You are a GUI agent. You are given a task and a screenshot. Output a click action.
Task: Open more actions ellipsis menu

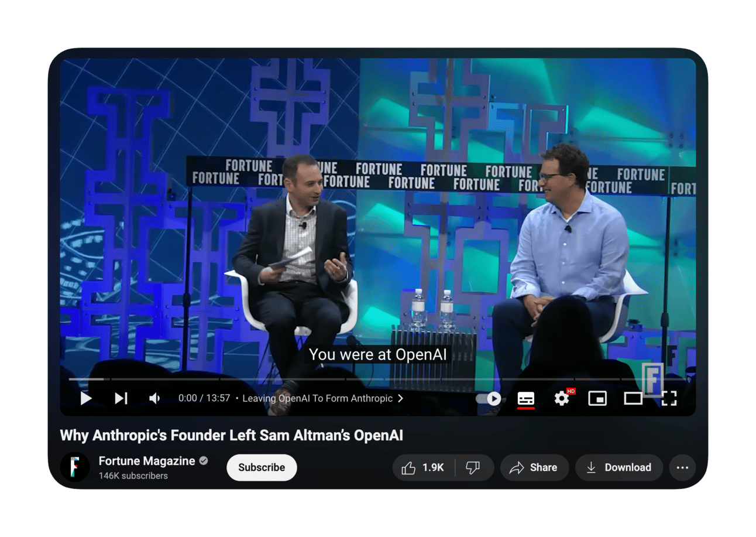[682, 467]
